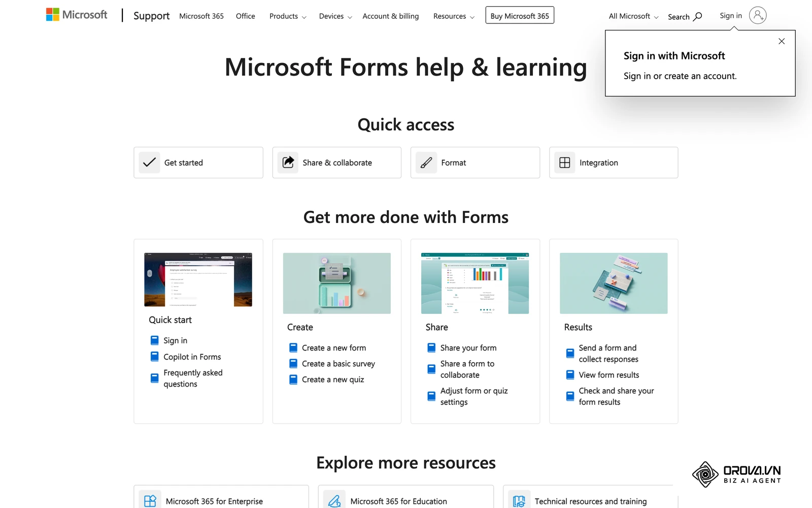Click the Microsoft logo
The height and width of the screenshot is (508, 812).
(77, 15)
